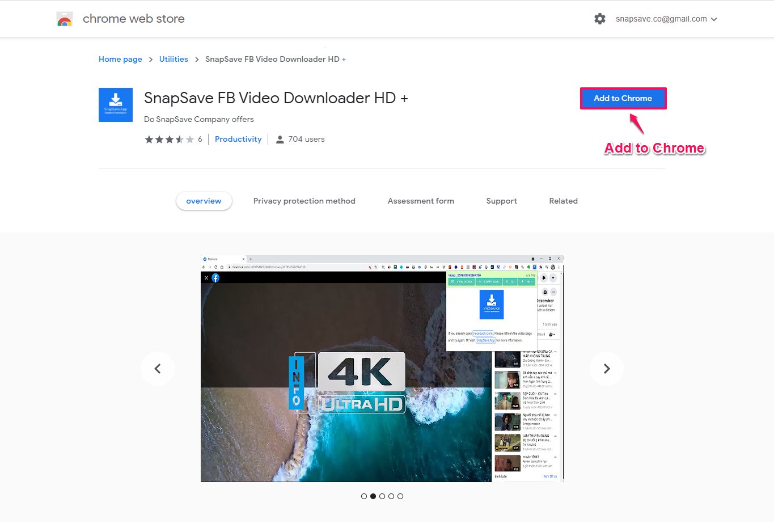Click the '704 users' text

(306, 139)
